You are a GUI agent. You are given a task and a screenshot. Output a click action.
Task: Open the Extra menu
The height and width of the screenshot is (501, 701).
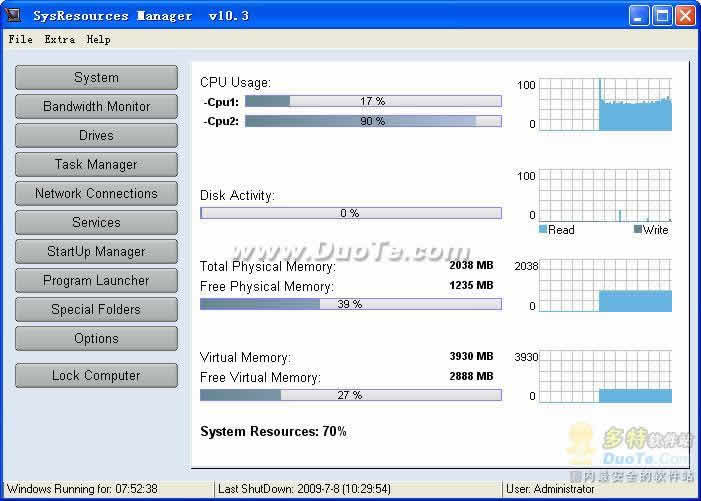[x=59, y=39]
